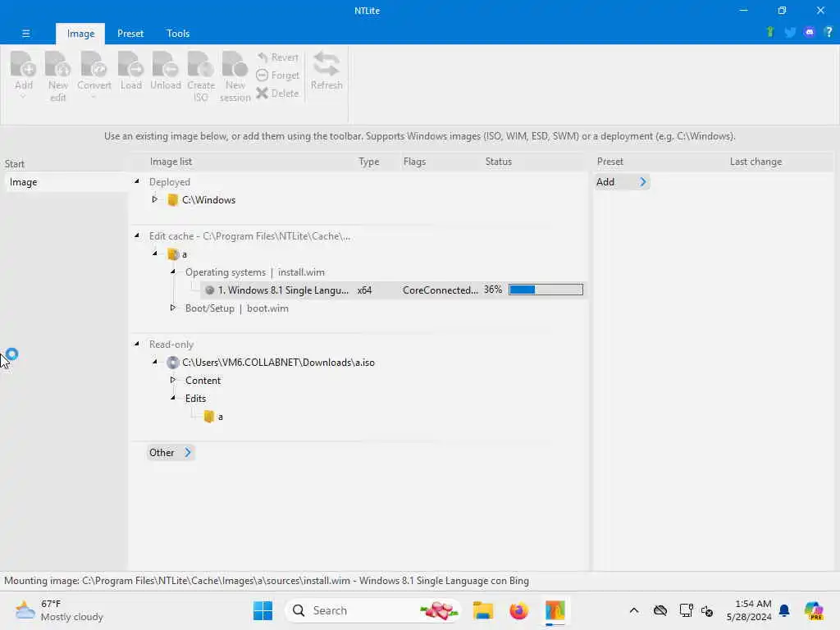Screen dimensions: 840x630
Task: Collapse the 'a' edit cache node
Action: (x=155, y=253)
